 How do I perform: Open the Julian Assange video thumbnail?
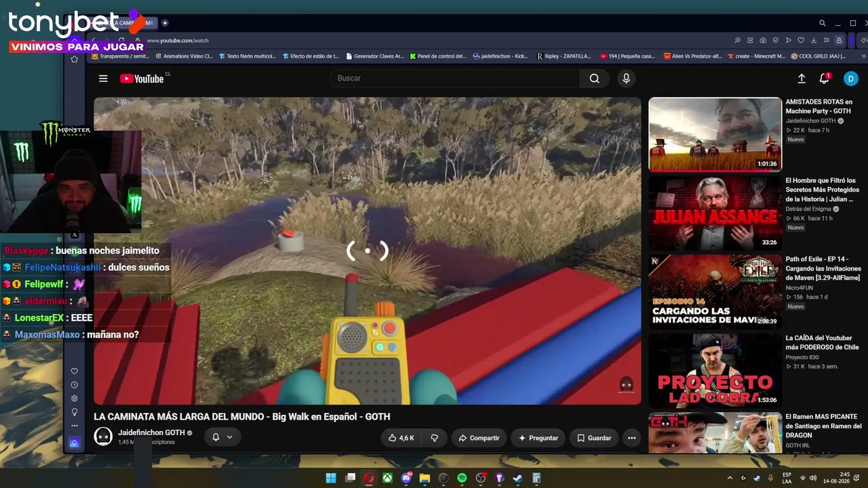click(715, 213)
